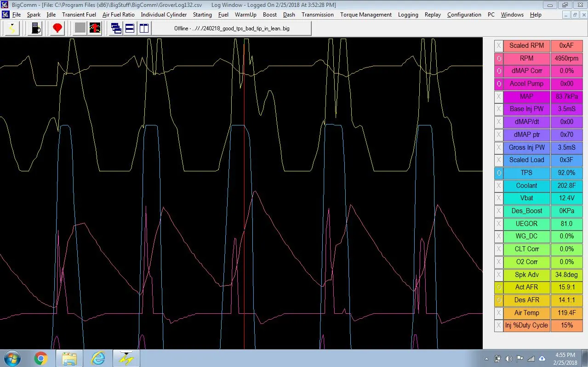Toggle trace visibility for TPS

click(x=499, y=173)
